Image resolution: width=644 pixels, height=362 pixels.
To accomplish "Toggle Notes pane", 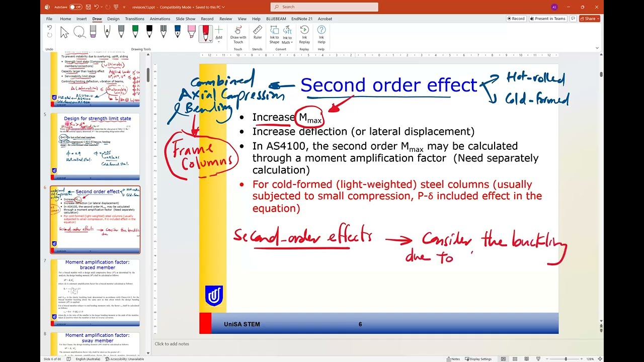I will pyautogui.click(x=453, y=359).
